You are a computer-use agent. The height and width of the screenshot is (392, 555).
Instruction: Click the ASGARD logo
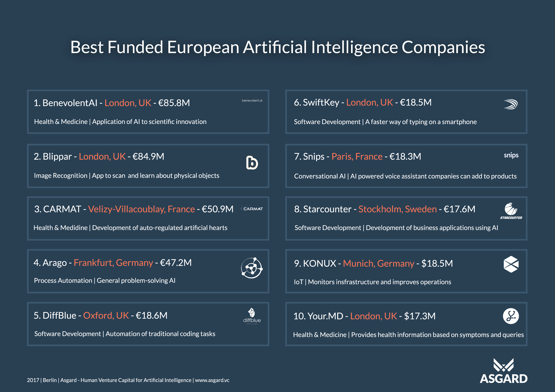click(504, 371)
